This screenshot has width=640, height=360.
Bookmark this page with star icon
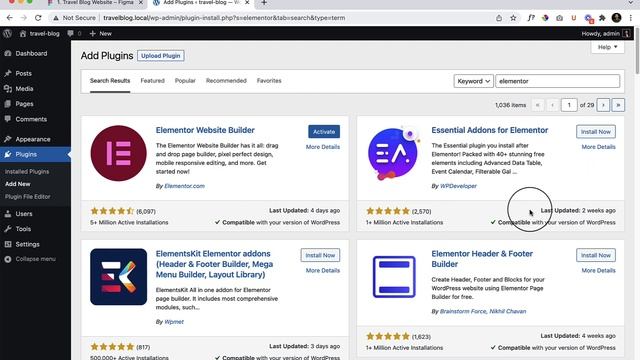[x=513, y=18]
